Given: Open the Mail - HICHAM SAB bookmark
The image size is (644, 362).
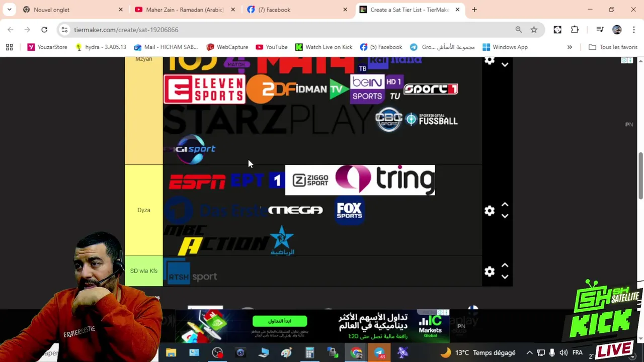Looking at the screenshot, I should (x=166, y=47).
